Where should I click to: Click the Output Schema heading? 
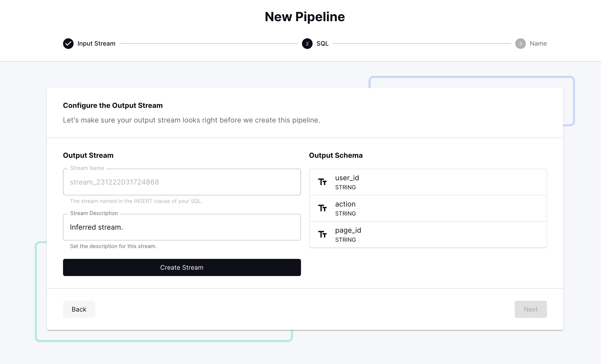coord(336,155)
